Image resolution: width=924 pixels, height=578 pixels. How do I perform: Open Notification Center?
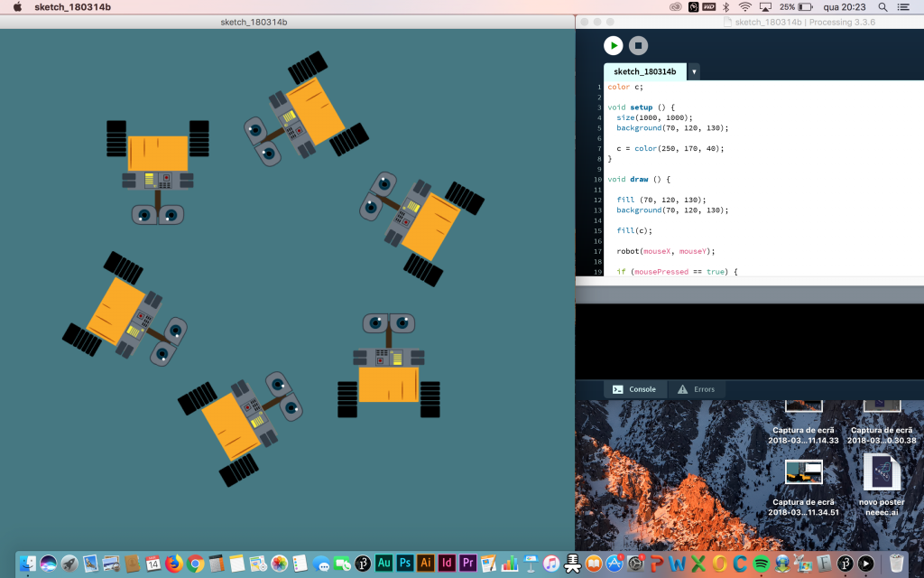click(x=903, y=7)
